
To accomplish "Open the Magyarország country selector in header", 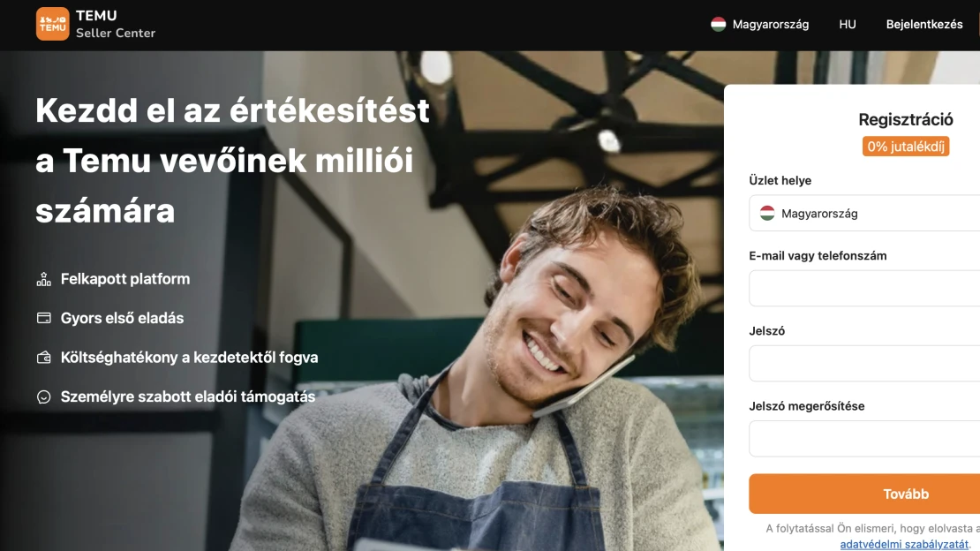I will pos(759,25).
